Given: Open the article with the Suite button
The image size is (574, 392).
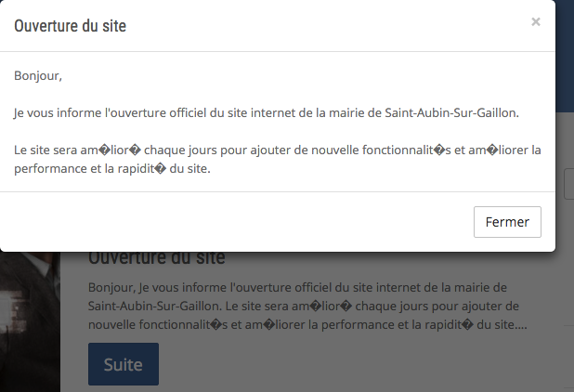Looking at the screenshot, I should (124, 364).
